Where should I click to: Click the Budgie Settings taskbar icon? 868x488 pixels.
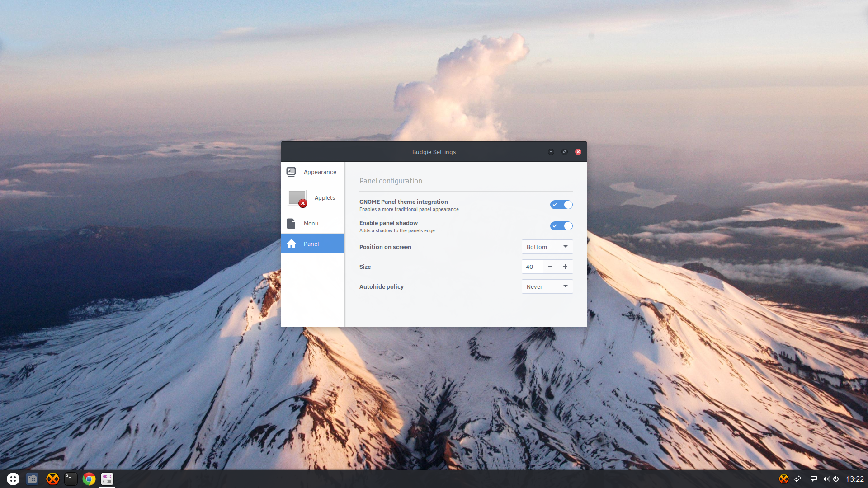(x=107, y=479)
